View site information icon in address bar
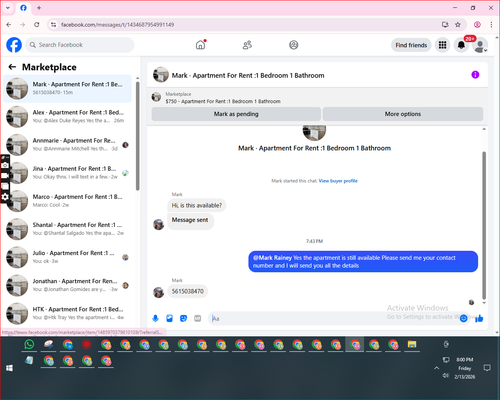This screenshot has width=500, height=400. point(53,24)
